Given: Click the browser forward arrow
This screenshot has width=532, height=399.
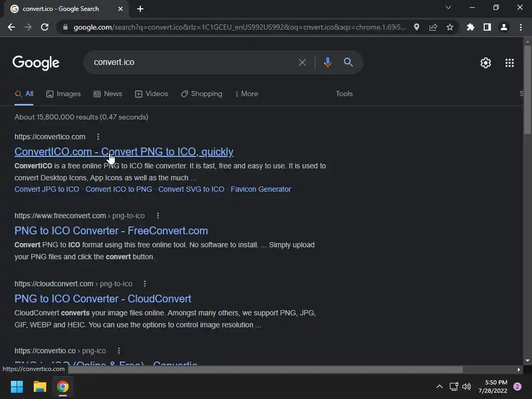Looking at the screenshot, I should pos(28,27).
